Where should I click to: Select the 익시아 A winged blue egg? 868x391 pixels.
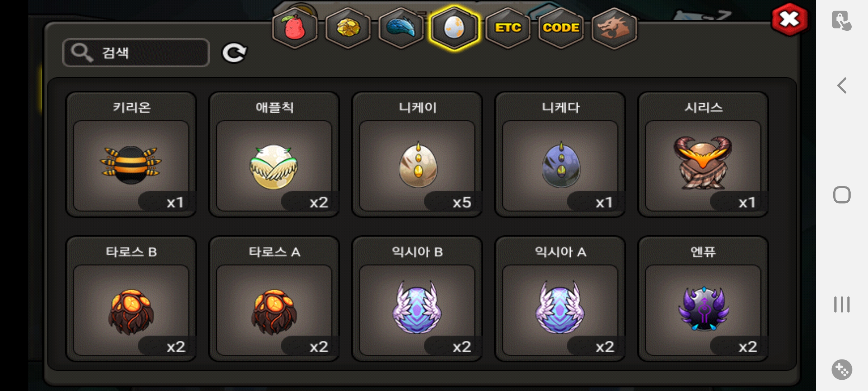[x=560, y=299]
